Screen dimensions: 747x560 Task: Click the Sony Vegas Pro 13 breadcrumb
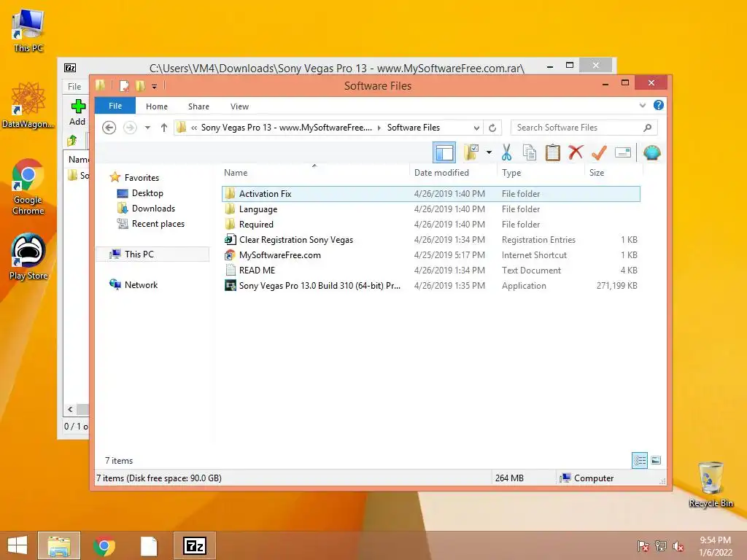286,128
